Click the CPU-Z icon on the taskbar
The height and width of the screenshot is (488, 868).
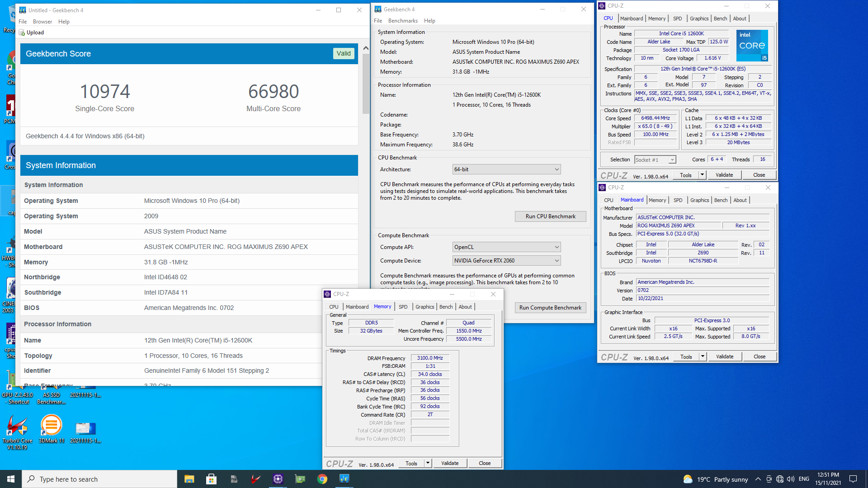[278, 479]
